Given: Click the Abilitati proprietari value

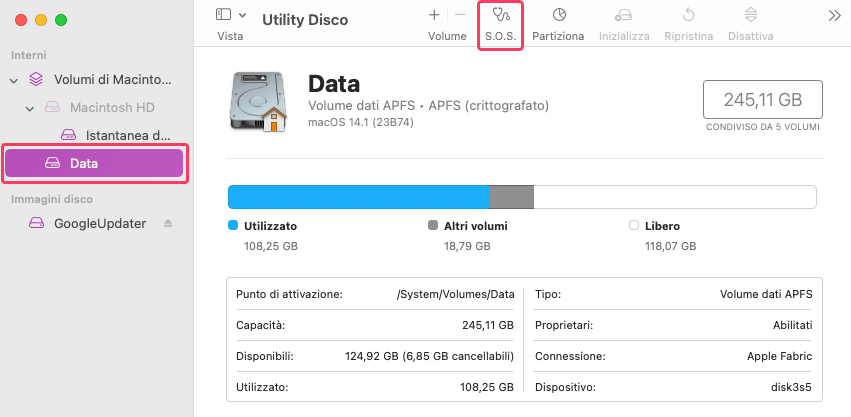Looking at the screenshot, I should [793, 325].
